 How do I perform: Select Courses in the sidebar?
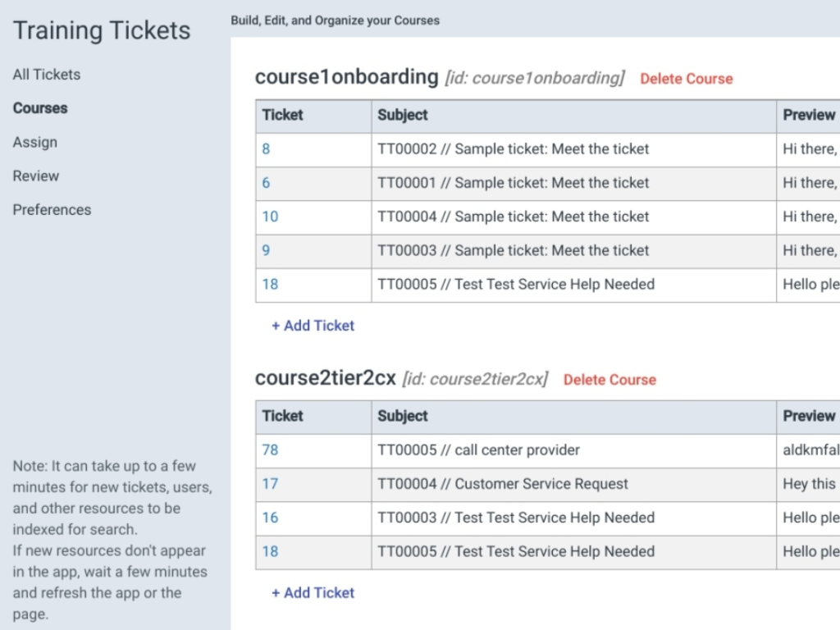(39, 107)
